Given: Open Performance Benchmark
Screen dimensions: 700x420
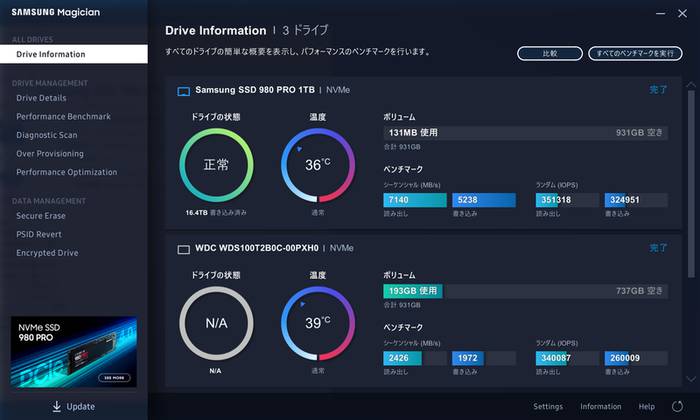Looking at the screenshot, I should pos(63,116).
